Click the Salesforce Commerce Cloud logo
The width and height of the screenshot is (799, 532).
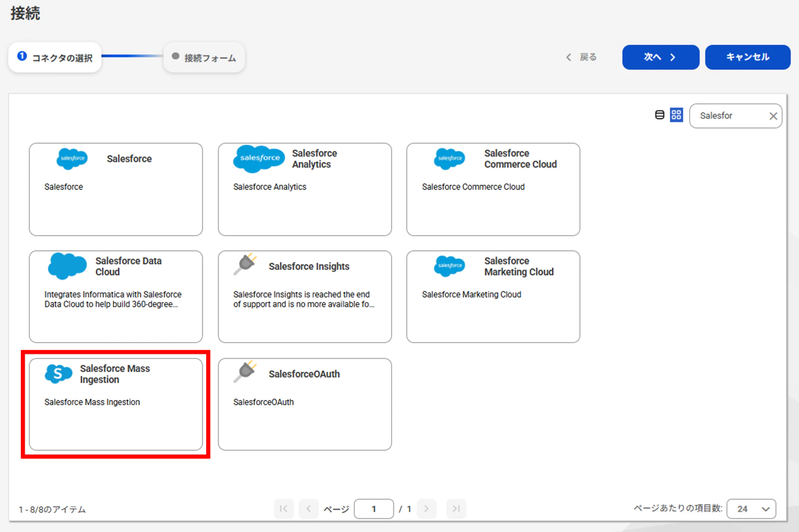coord(450,158)
